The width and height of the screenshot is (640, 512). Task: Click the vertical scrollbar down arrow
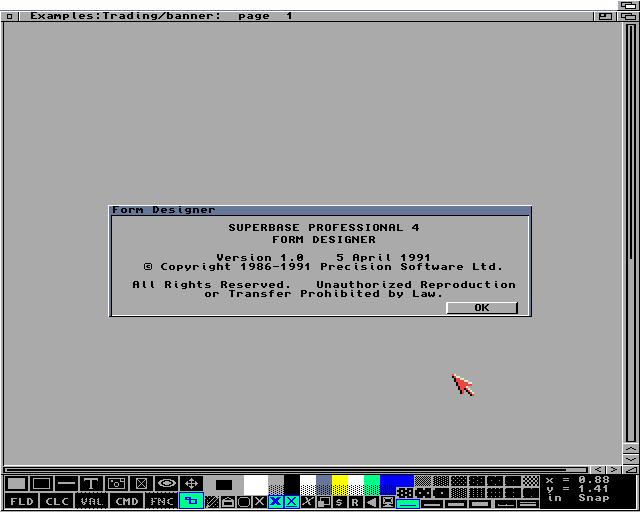[631, 459]
